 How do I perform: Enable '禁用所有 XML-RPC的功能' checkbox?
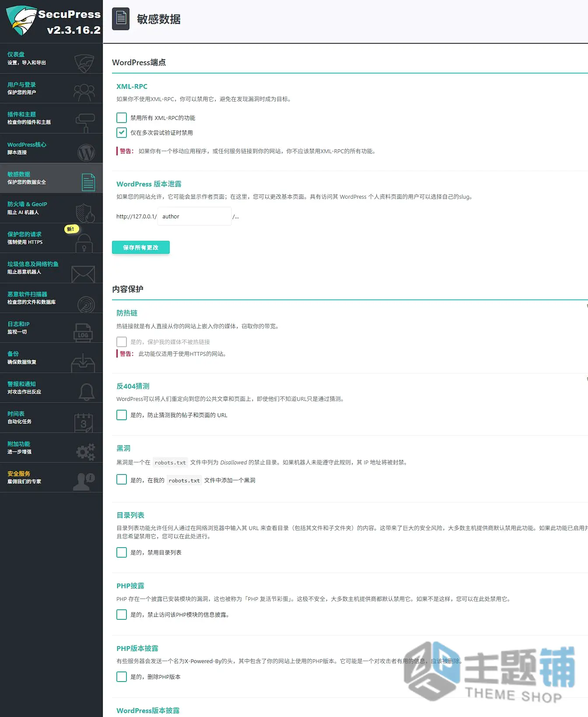122,118
